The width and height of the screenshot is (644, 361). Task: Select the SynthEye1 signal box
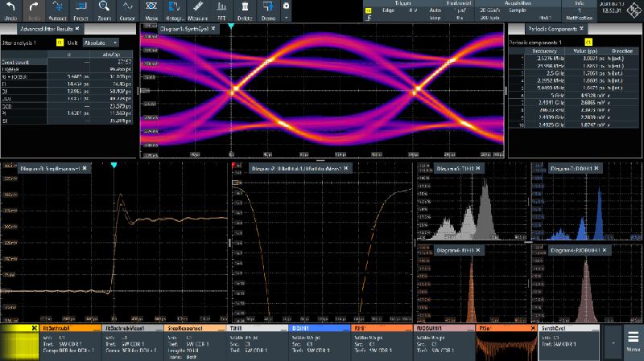[569, 343]
